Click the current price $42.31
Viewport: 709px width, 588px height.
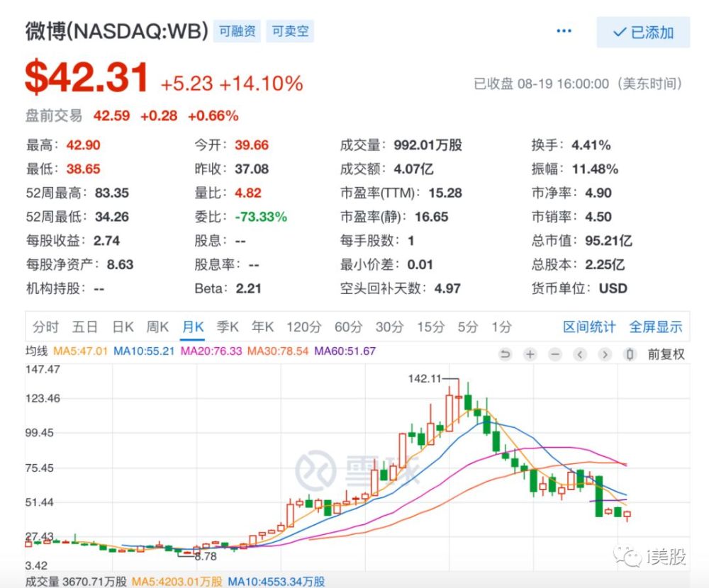pyautogui.click(x=86, y=78)
